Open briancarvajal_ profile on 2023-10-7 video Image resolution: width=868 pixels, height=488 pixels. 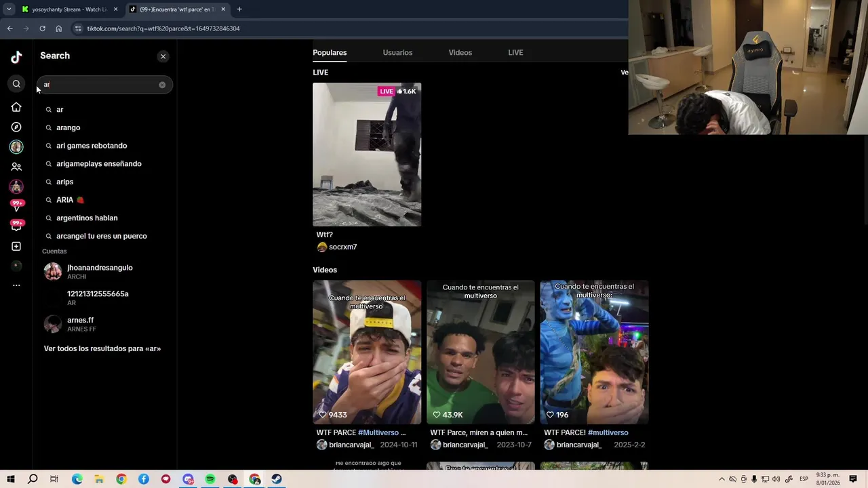point(465,445)
